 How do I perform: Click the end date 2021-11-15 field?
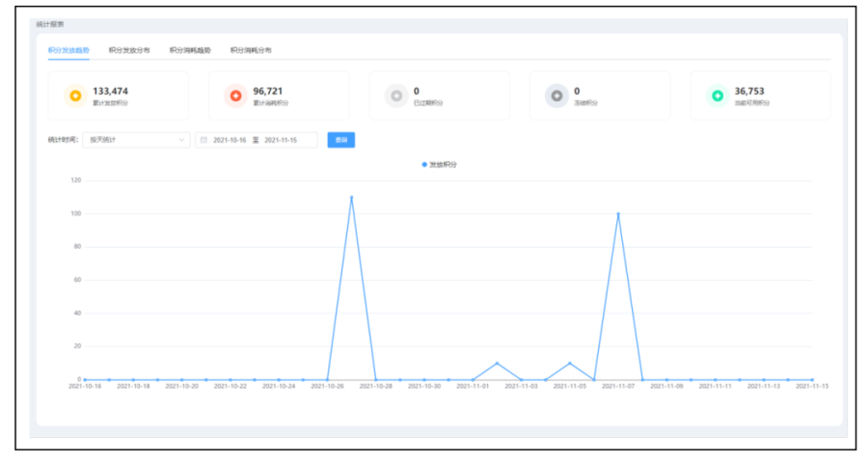point(281,140)
